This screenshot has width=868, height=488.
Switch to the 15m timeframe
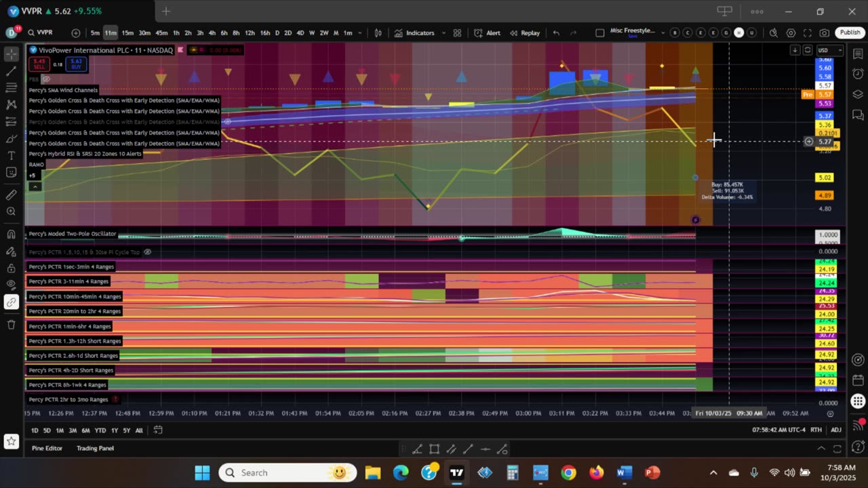127,33
